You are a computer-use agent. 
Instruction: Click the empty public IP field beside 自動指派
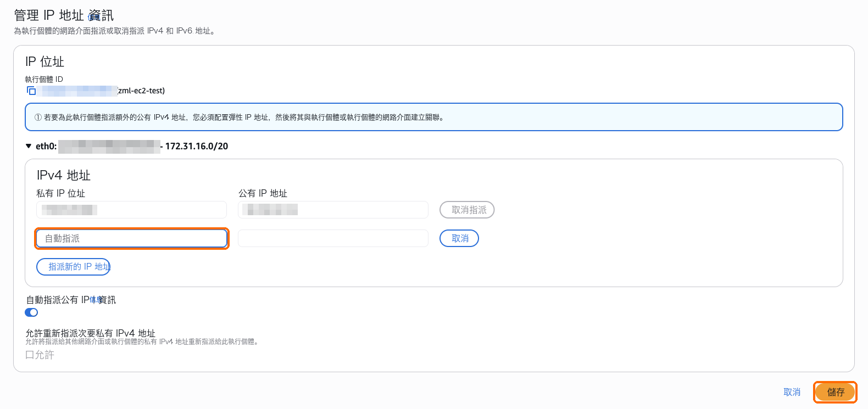[333, 238]
